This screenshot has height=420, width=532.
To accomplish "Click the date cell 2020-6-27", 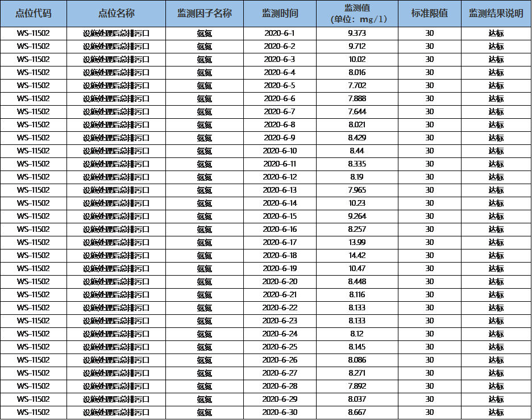I will pyautogui.click(x=280, y=373).
